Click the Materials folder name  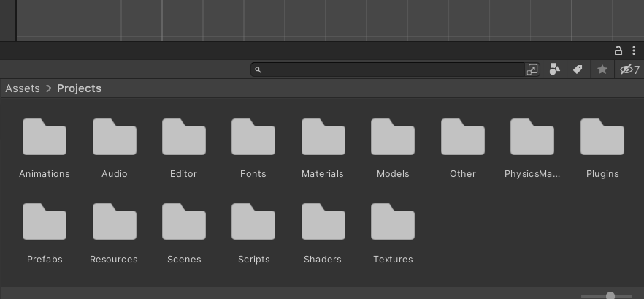click(323, 174)
